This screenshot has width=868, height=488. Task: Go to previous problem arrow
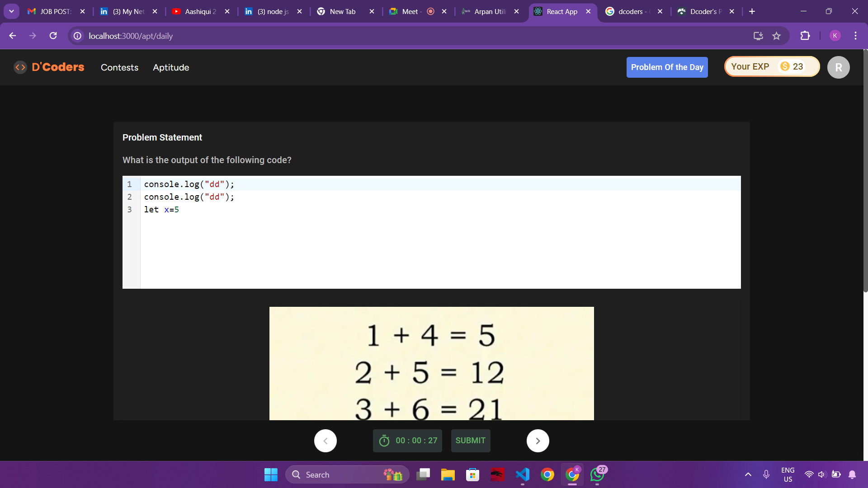tap(325, 441)
